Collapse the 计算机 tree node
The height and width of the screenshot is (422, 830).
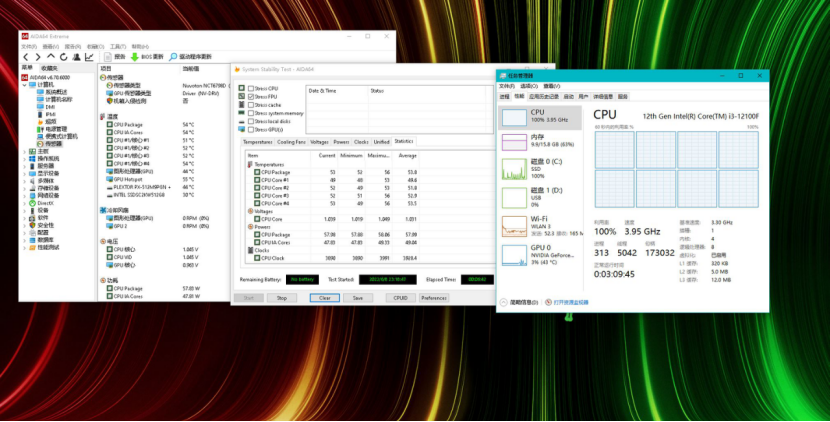(24, 85)
